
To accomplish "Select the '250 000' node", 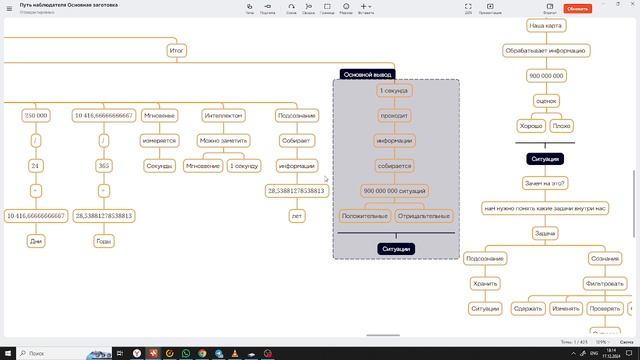I will 36,116.
